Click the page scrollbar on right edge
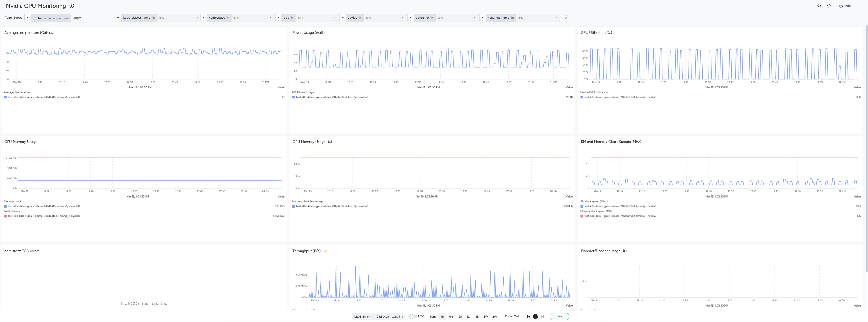This screenshot has height=322, width=868. pyautogui.click(x=867, y=148)
